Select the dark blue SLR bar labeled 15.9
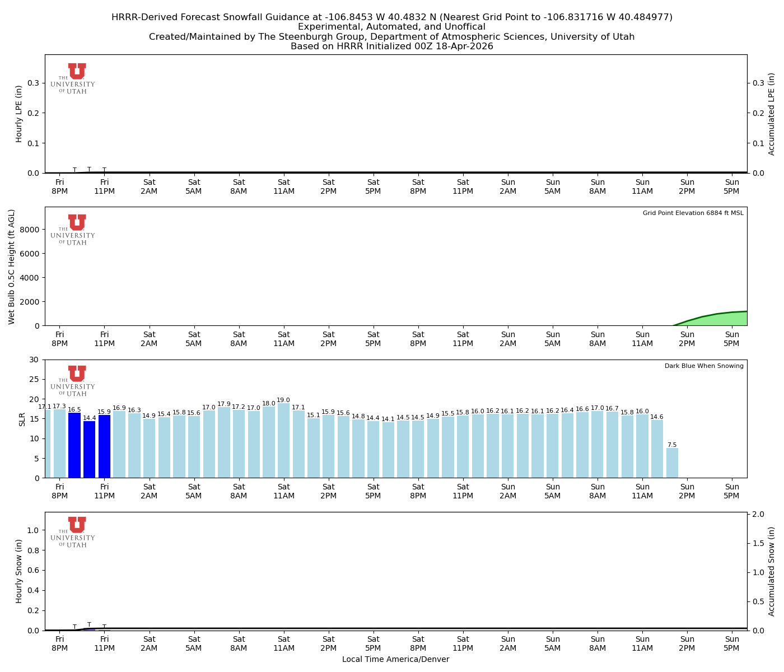Viewport: 784px width, 672px height. [105, 446]
